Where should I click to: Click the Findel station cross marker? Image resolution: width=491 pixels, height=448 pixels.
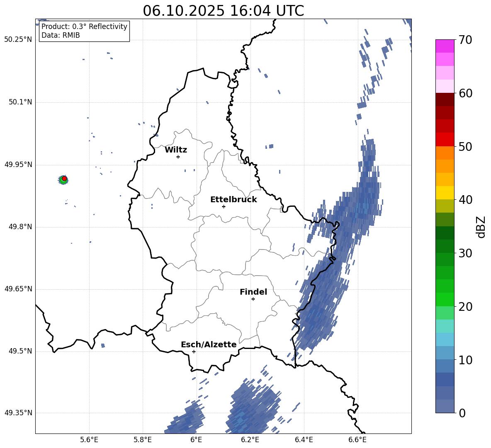pyautogui.click(x=253, y=299)
